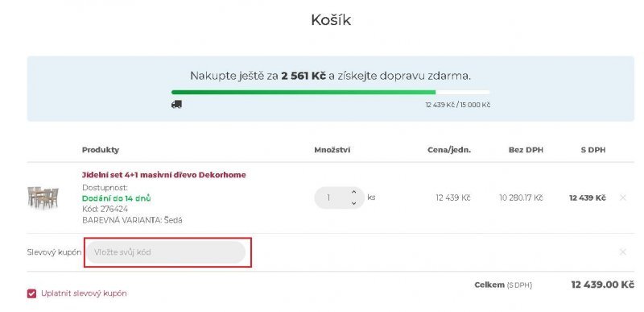Open Jídelní set 4+1 masivní dřevo Dekorhome link

tap(164, 175)
